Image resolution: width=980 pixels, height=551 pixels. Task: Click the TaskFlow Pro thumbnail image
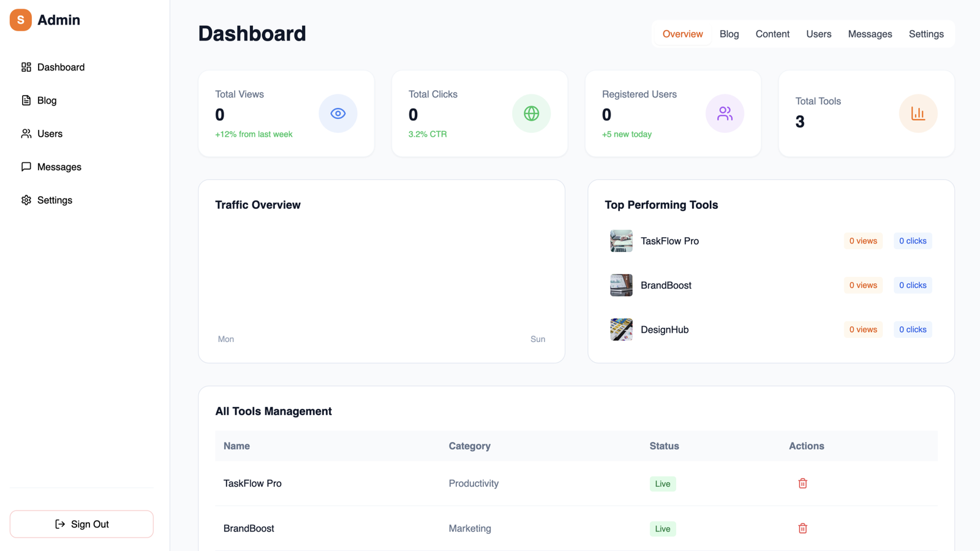click(621, 241)
